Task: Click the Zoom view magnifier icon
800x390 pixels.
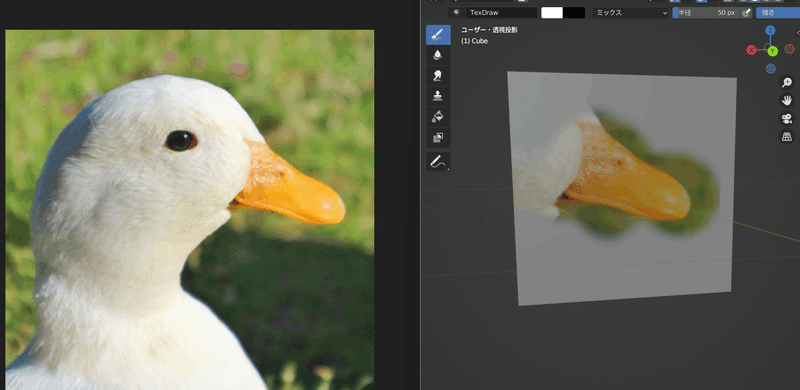Action: pos(787,83)
